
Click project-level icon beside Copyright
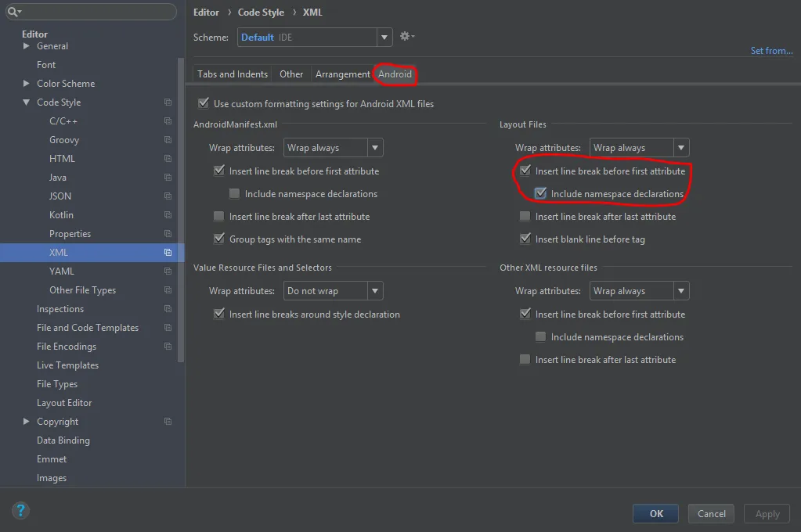(x=168, y=421)
